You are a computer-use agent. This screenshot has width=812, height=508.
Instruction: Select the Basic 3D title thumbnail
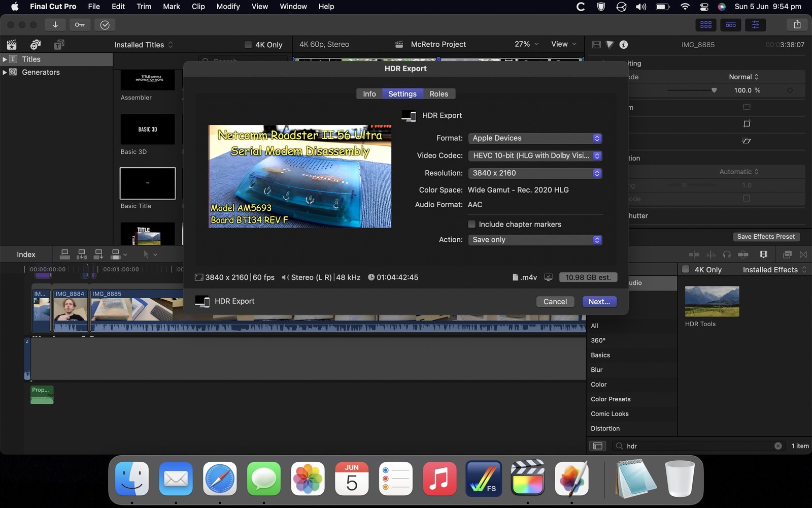(148, 129)
